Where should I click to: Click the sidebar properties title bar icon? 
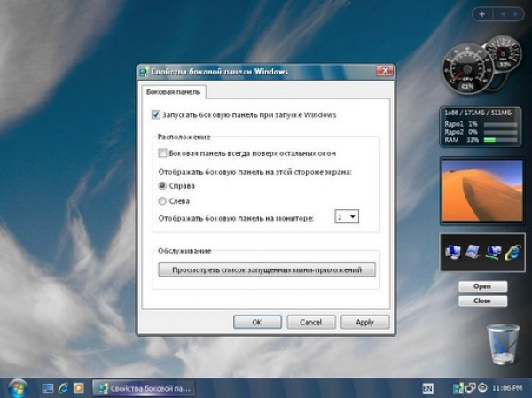[145, 72]
